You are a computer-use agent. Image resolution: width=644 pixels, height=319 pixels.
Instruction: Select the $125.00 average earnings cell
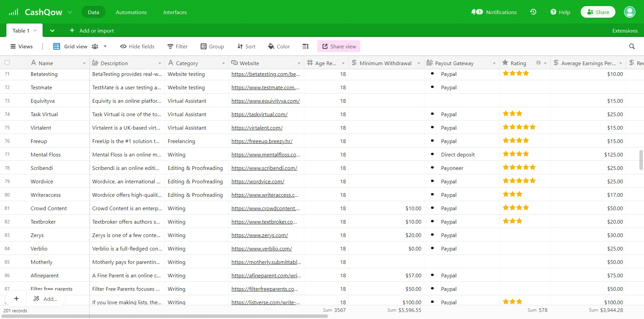[x=588, y=154]
